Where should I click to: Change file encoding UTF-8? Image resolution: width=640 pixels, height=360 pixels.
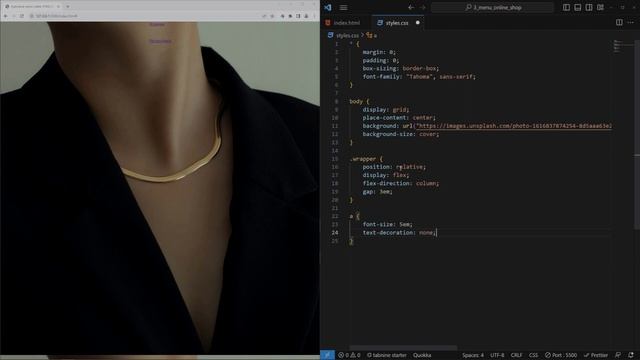coord(497,355)
